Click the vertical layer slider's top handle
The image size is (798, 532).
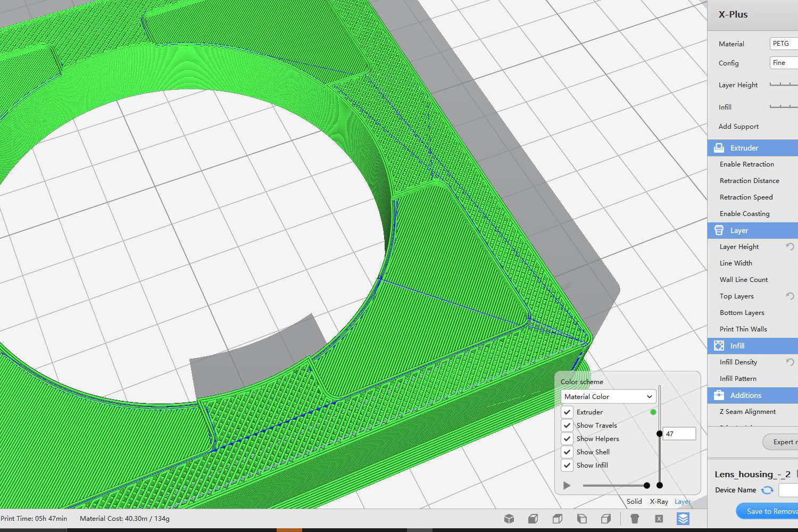660,434
